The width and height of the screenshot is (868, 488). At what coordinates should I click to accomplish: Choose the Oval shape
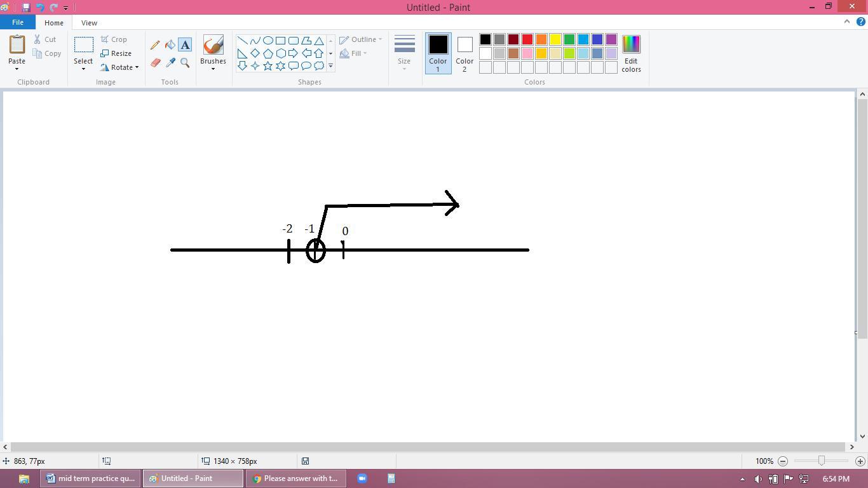point(268,41)
